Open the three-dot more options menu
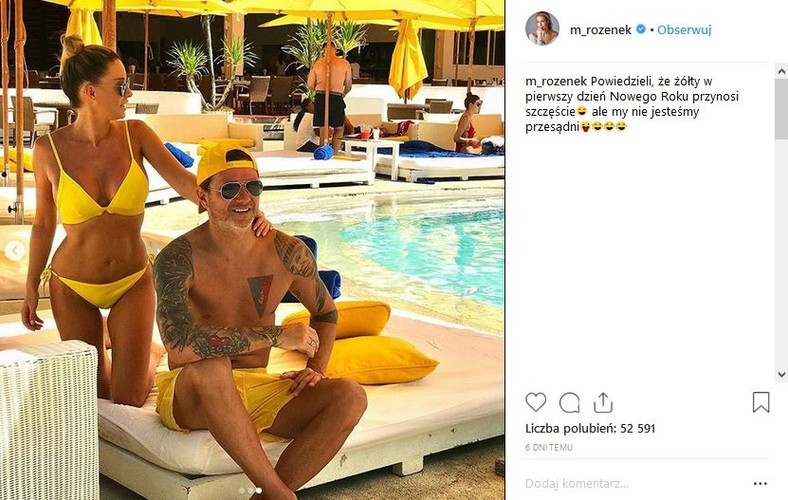The width and height of the screenshot is (788, 500). [760, 483]
